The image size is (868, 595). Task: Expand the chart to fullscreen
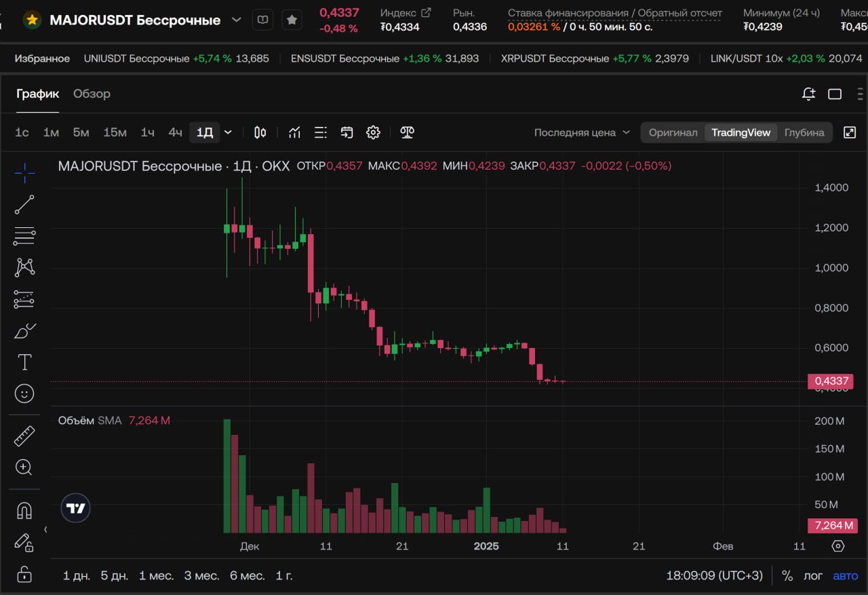tap(850, 132)
